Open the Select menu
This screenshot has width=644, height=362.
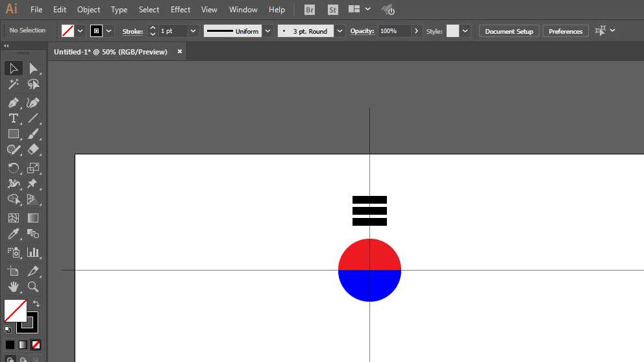[x=149, y=10]
